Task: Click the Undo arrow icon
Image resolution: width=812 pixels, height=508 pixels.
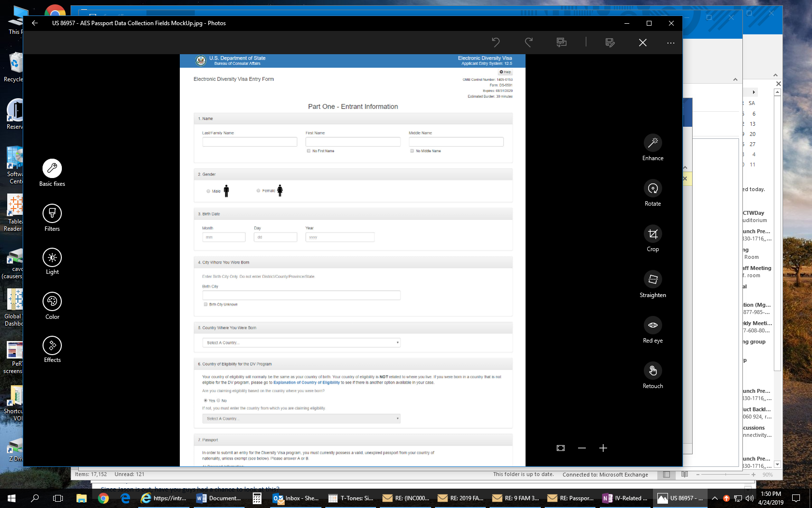Action: pos(495,43)
